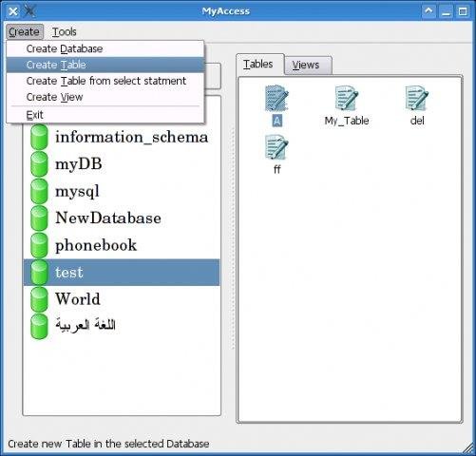Select the My_Table table icon
The height and width of the screenshot is (456, 476).
(x=347, y=99)
